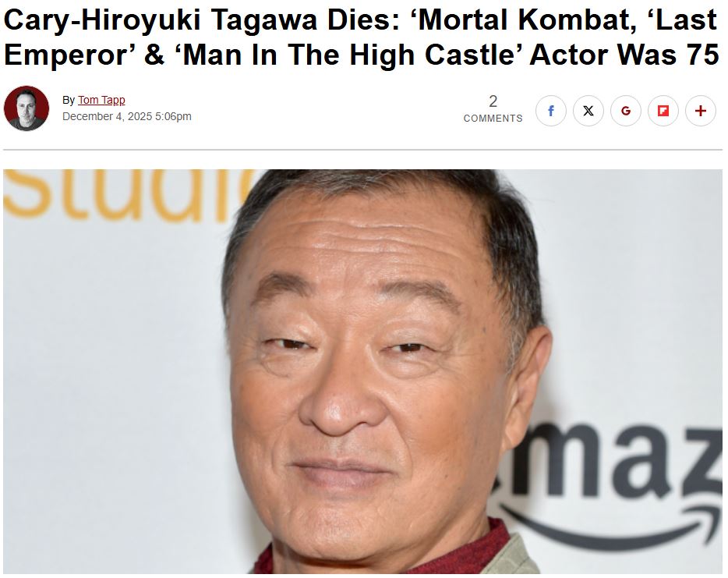728x578 pixels.
Task: Share the article on X
Action: [588, 111]
